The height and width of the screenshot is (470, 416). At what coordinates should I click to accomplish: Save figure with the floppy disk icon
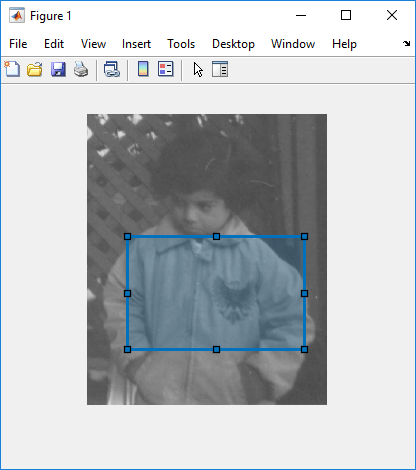(x=58, y=69)
